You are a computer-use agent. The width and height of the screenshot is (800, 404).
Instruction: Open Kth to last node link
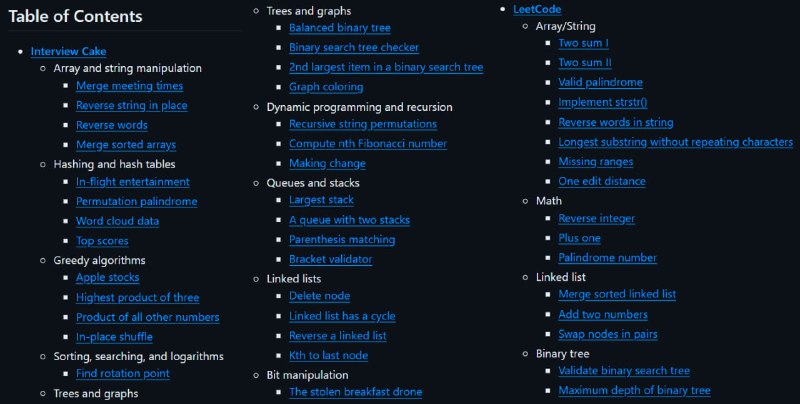(329, 356)
